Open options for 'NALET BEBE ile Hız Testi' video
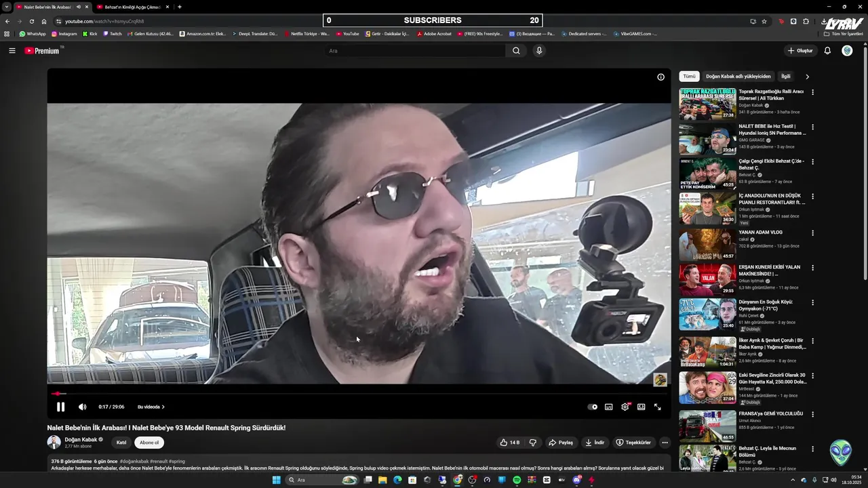The width and height of the screenshot is (868, 488). pos(812,127)
